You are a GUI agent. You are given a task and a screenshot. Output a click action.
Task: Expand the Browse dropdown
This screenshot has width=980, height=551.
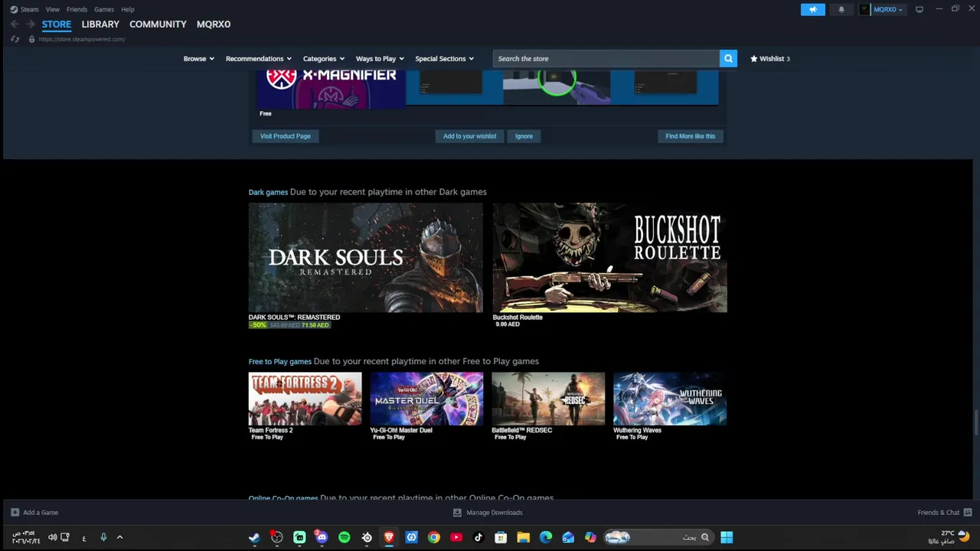coord(198,58)
